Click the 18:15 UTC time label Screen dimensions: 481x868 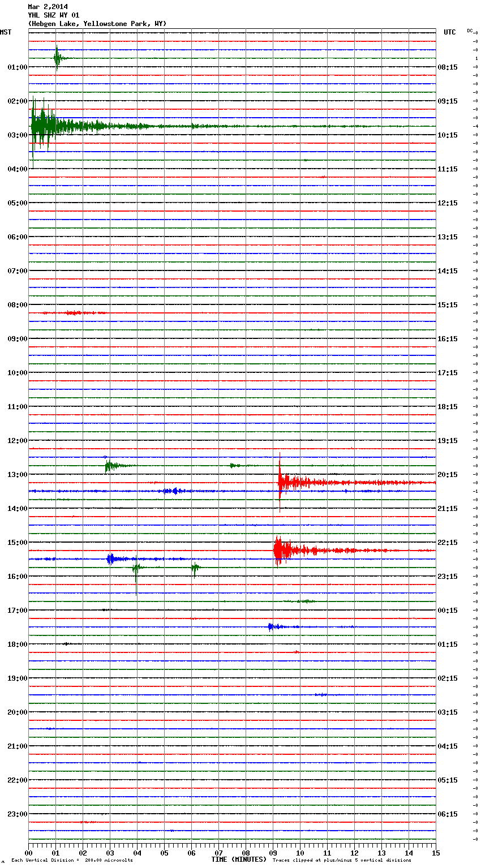coord(448,407)
